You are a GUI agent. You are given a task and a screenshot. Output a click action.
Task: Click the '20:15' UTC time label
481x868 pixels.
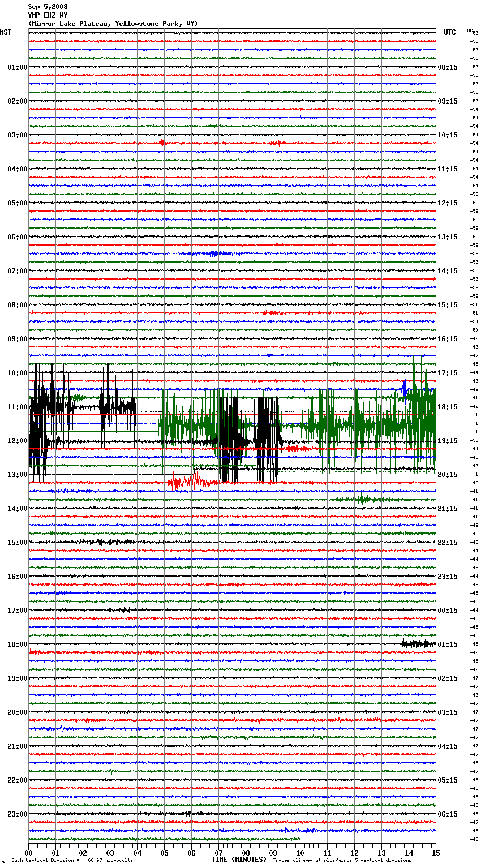click(x=448, y=475)
